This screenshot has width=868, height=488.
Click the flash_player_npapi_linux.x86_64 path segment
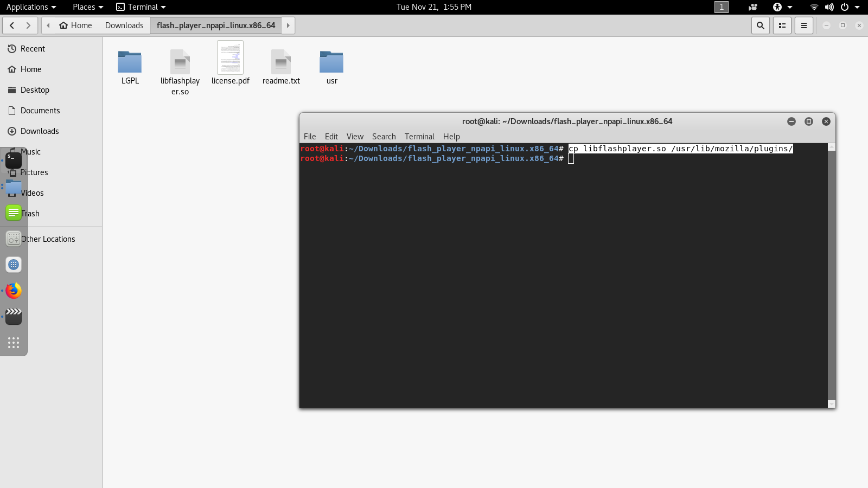click(216, 25)
